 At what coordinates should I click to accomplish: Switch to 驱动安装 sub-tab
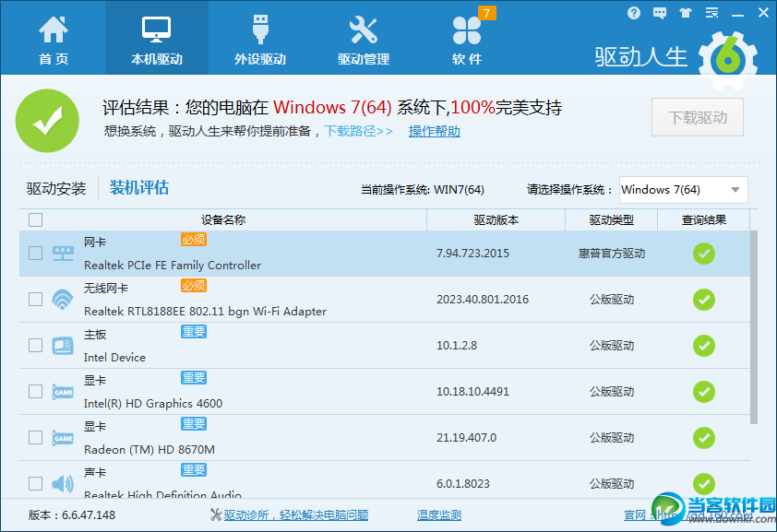point(56,188)
